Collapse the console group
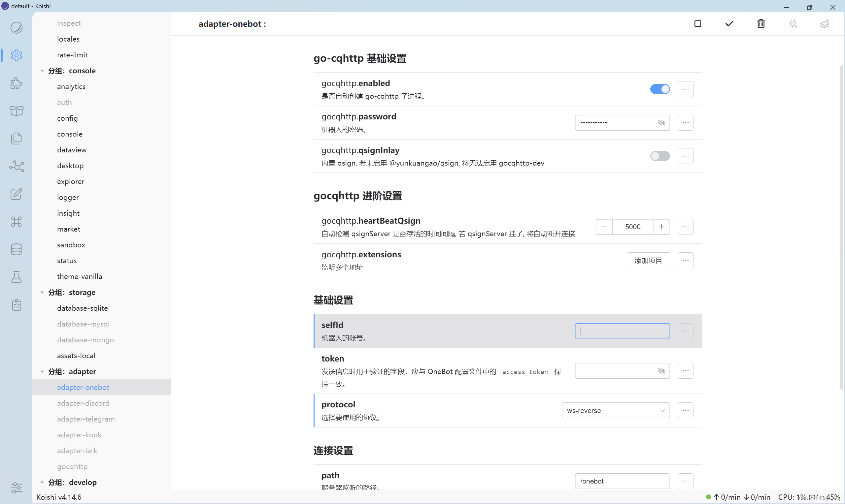 point(42,71)
